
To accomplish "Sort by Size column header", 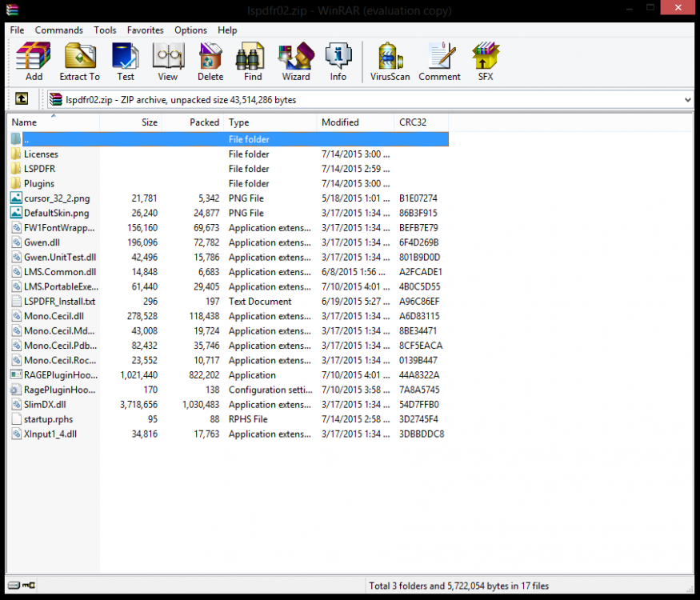I will (130, 122).
